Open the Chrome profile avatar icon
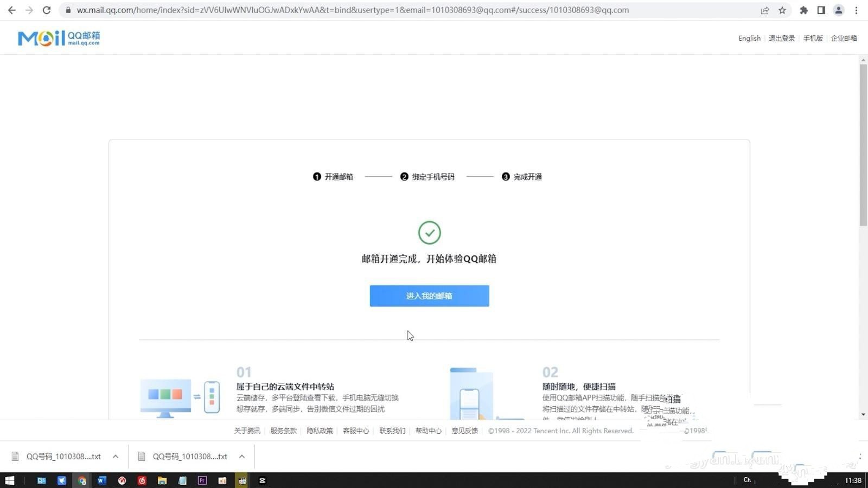The height and width of the screenshot is (488, 868). (839, 10)
